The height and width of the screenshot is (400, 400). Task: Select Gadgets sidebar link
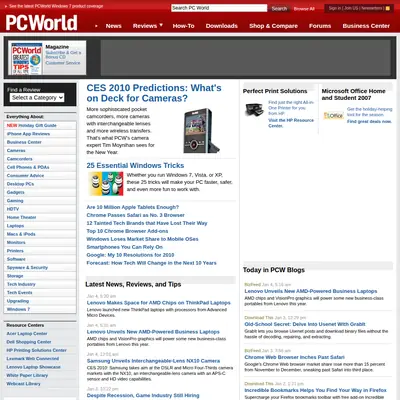16,192
